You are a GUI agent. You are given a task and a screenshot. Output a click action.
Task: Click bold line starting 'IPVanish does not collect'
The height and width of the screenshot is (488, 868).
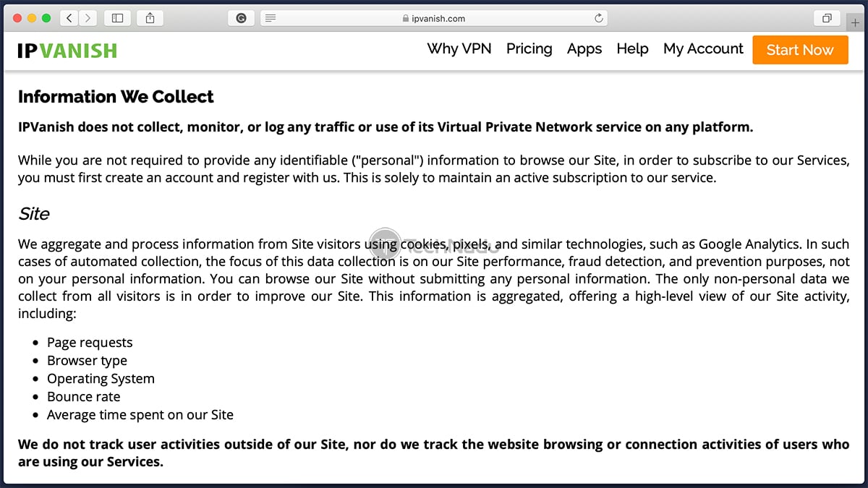click(x=386, y=127)
